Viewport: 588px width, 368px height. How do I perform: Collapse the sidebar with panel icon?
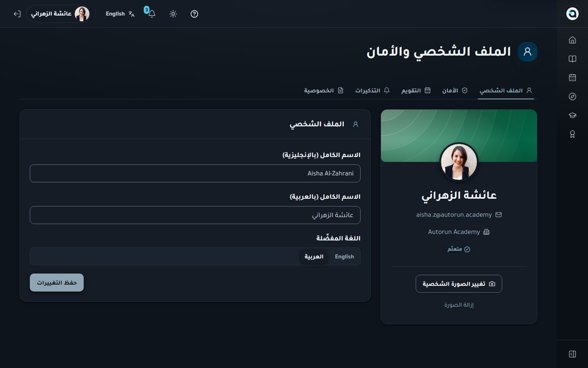[572, 354]
